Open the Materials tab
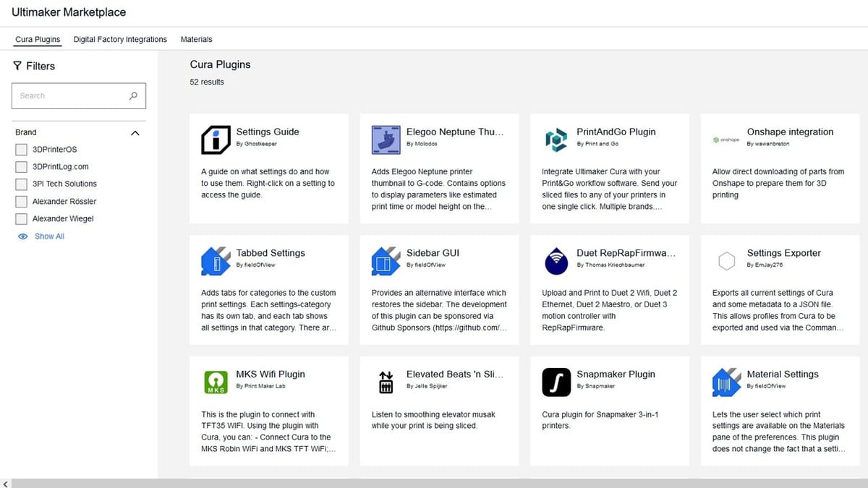868x488 pixels. (x=197, y=39)
